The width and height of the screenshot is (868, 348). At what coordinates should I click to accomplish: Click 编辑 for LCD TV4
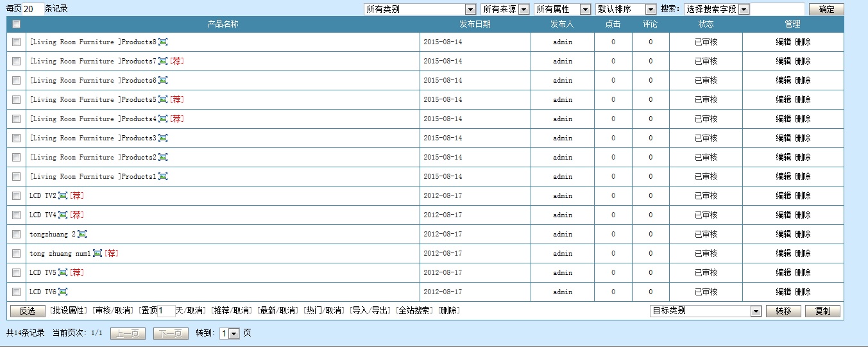pos(783,215)
